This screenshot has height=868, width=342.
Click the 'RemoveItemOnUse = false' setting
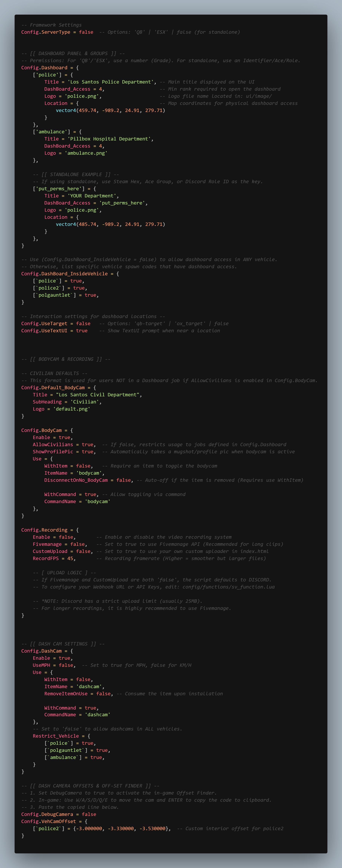pos(79,693)
